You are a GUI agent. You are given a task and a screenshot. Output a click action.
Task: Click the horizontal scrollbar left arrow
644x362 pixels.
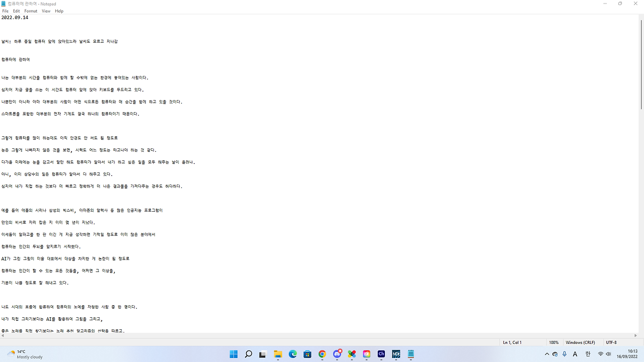(x=3, y=335)
